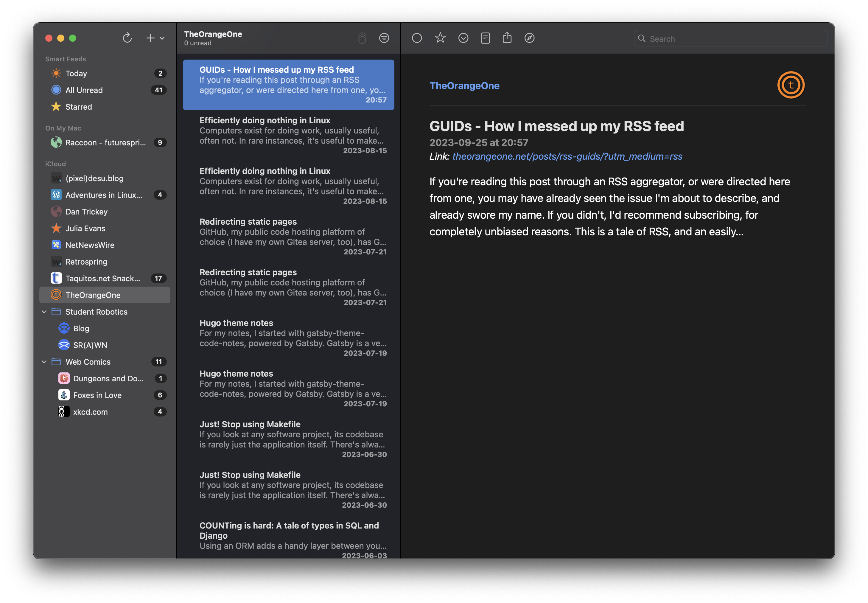Screen dimensions: 868x603
Task: Collapse the Student Robotics folder
Action: click(44, 312)
